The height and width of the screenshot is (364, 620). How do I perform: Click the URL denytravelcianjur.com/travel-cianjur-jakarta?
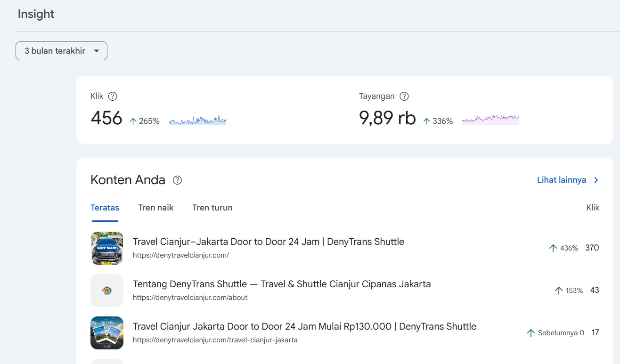point(215,340)
